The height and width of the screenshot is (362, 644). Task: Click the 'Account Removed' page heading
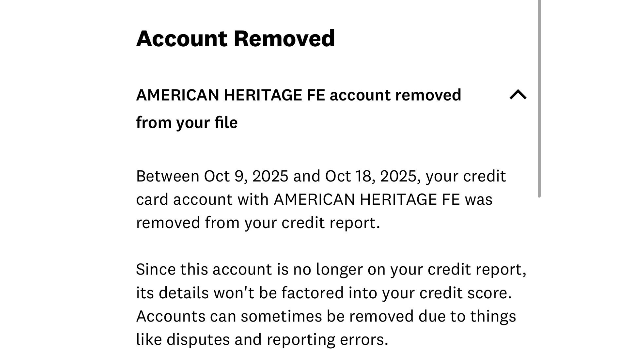[x=235, y=39]
